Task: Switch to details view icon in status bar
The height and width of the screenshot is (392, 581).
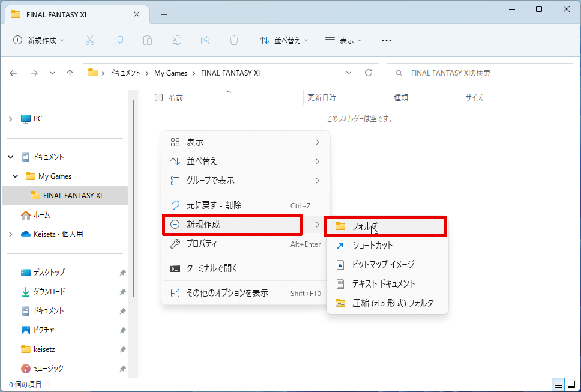Action: click(558, 385)
